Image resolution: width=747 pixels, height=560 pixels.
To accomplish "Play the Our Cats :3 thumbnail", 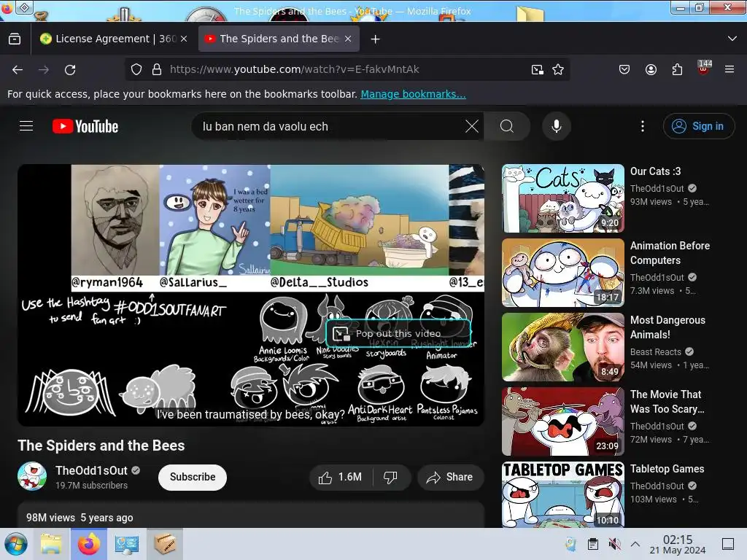I will pyautogui.click(x=563, y=198).
